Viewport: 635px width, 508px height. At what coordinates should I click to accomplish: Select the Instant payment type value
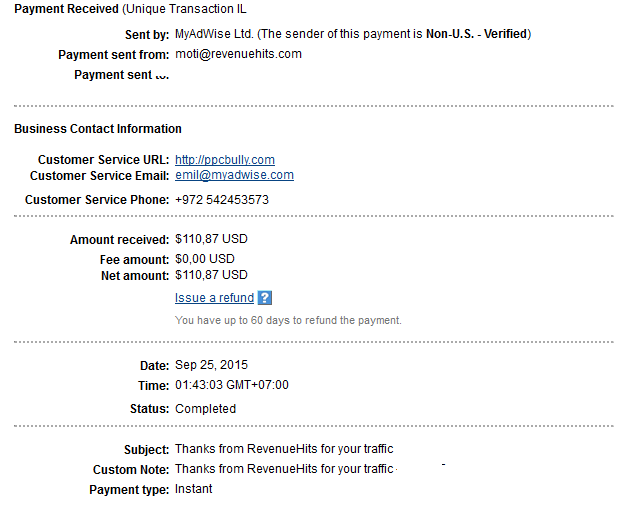pos(193,489)
